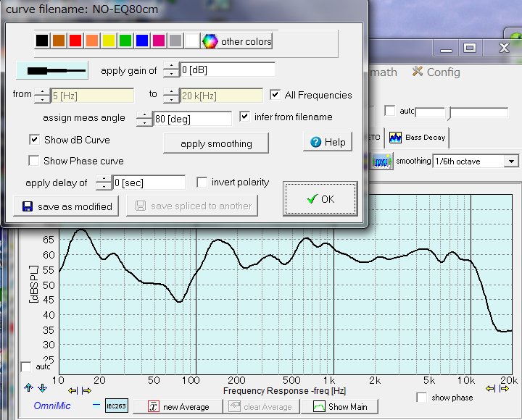The height and width of the screenshot is (420, 522).
Task: Enable invert polarity checkbox
Action: pos(202,182)
